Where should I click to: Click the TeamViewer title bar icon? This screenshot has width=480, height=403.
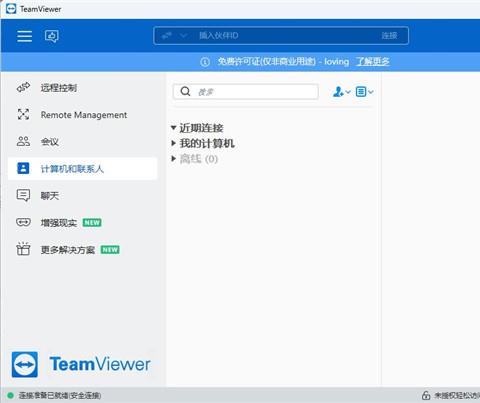tap(11, 9)
